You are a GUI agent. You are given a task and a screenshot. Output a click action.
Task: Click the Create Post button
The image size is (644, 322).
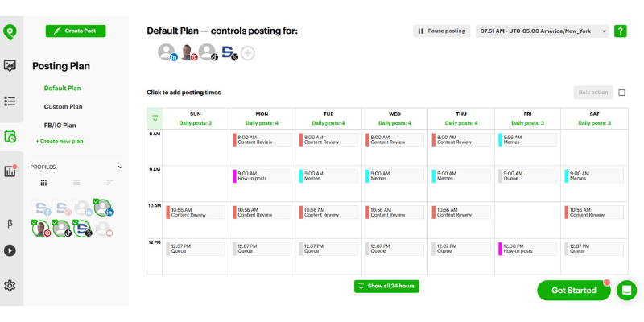point(76,31)
